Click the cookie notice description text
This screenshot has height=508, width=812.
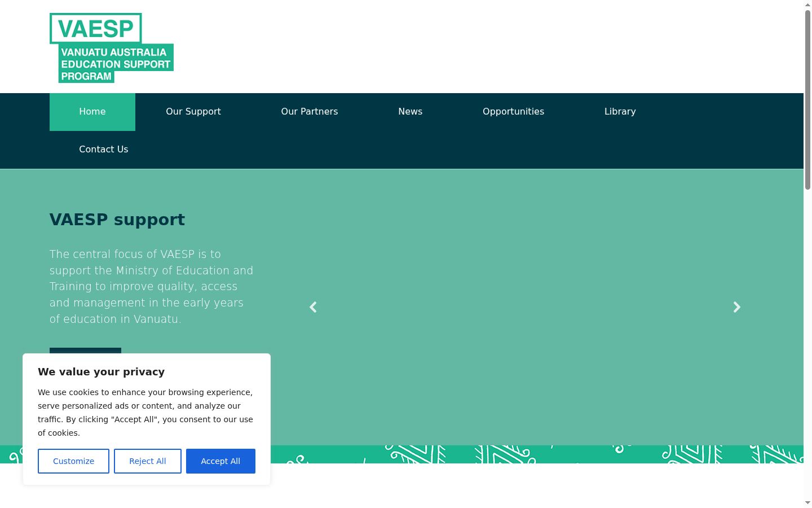click(145, 413)
